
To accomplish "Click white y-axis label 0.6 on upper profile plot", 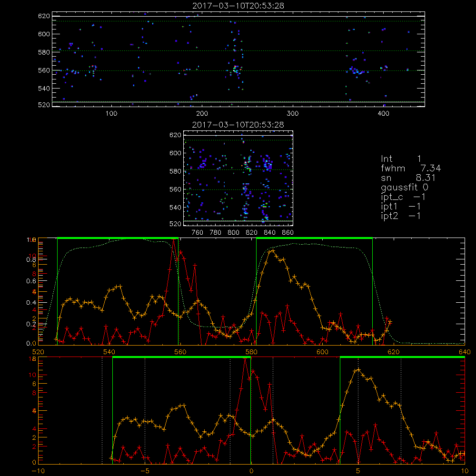I will [x=31, y=281].
